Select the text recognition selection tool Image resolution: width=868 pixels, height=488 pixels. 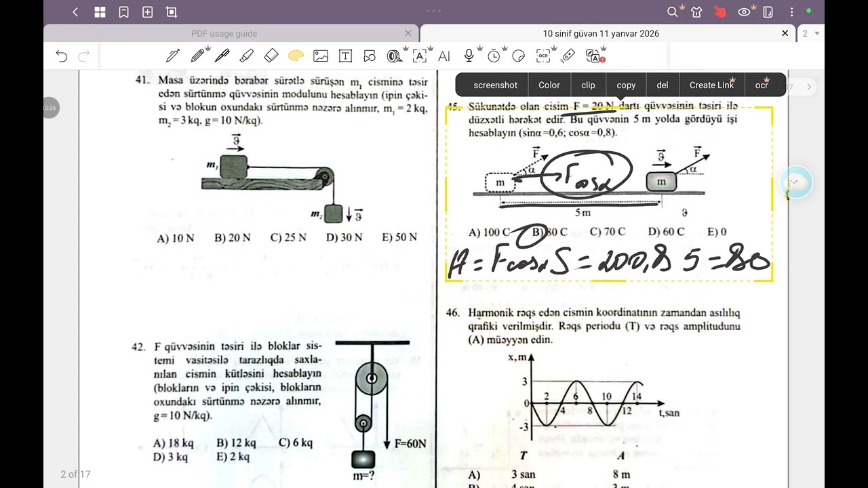coord(419,56)
